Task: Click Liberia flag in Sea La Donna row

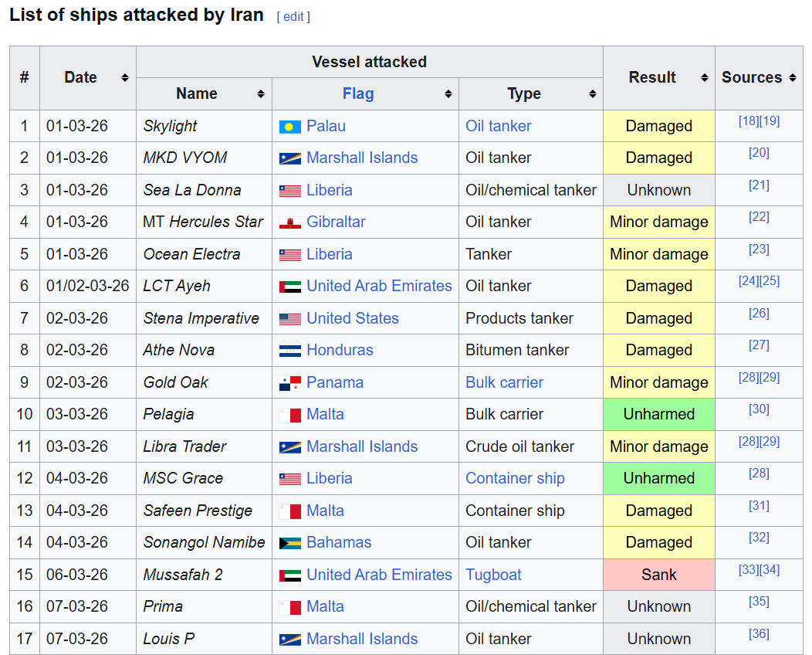Action: pyautogui.click(x=290, y=191)
